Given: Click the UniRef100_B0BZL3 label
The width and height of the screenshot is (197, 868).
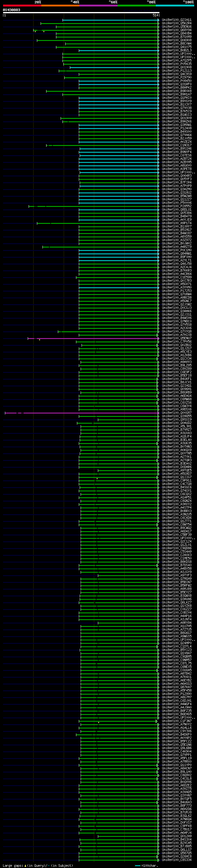Looking at the screenshot, I should (176, 50).
